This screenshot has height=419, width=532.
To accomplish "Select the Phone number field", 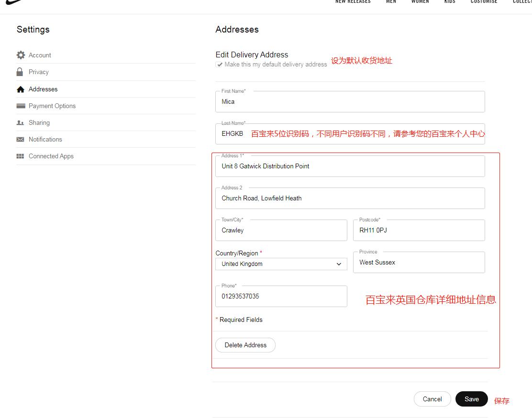I will (281, 296).
